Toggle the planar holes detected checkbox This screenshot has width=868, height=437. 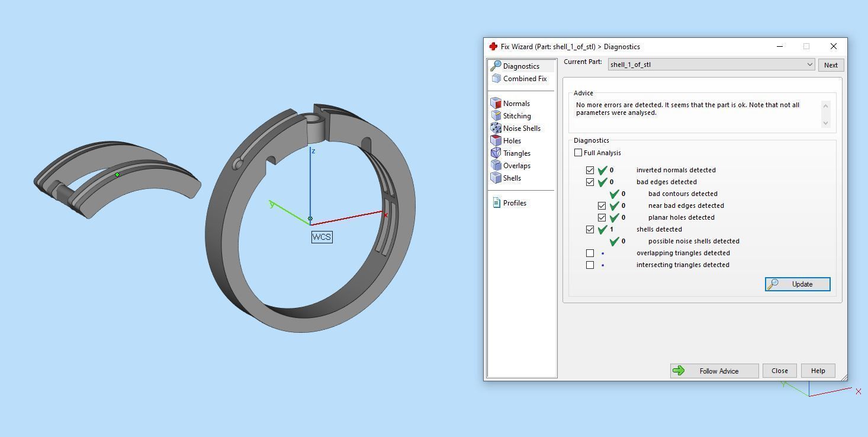[x=602, y=217]
